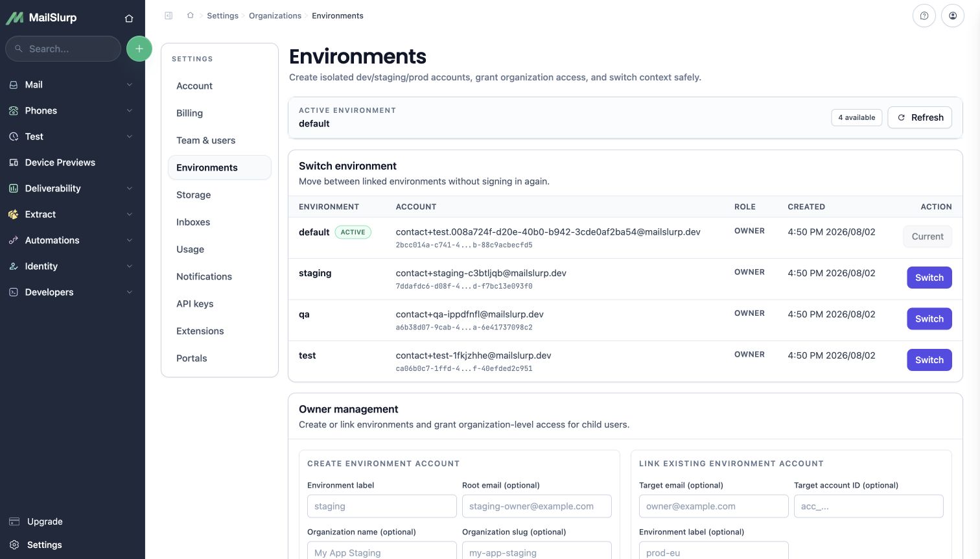This screenshot has width=980, height=559.
Task: Click the Mail envelope icon in sidebar
Action: pyautogui.click(x=14, y=84)
